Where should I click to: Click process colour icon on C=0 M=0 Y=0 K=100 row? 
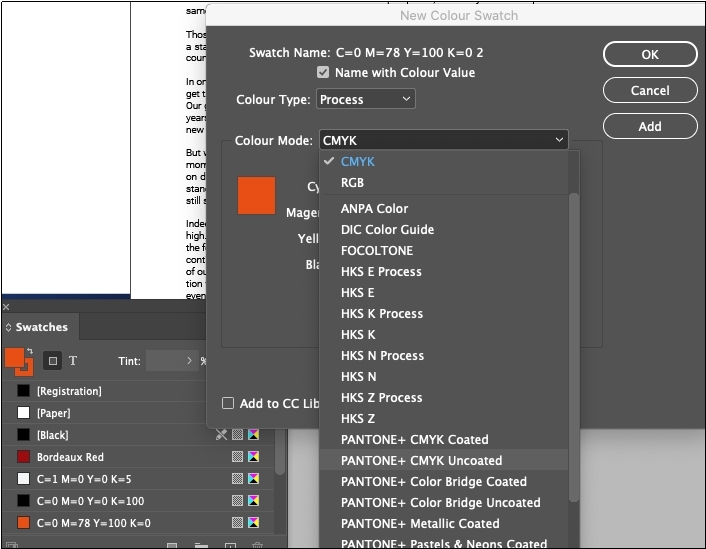pos(237,500)
